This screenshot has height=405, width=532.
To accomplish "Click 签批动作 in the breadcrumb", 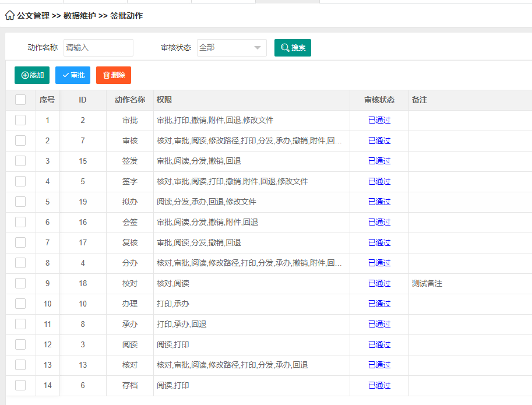I will [x=126, y=16].
